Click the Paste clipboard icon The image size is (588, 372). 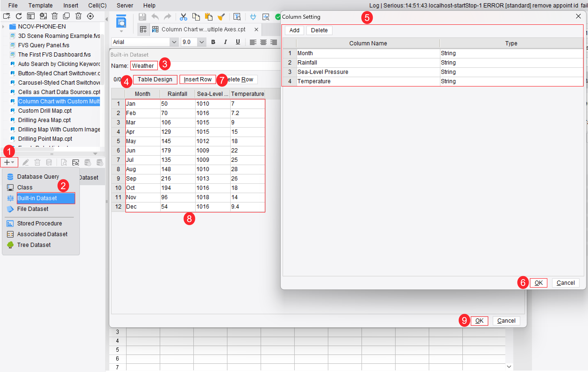(209, 17)
